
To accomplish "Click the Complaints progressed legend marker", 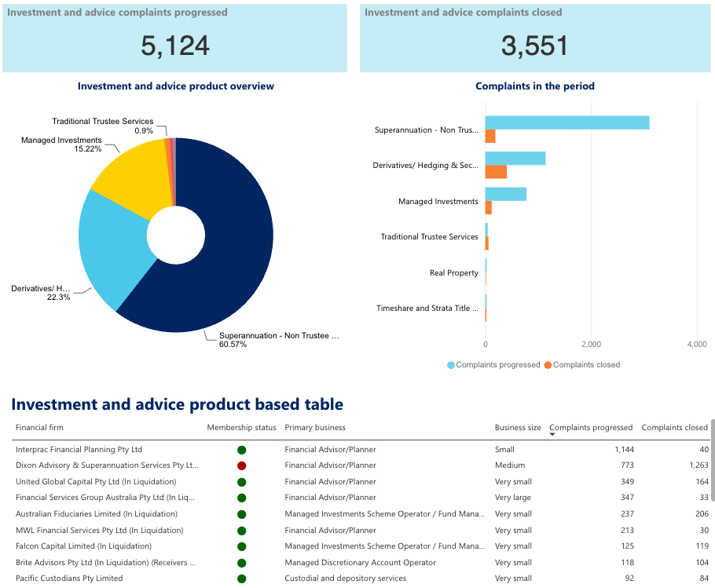I will point(451,365).
